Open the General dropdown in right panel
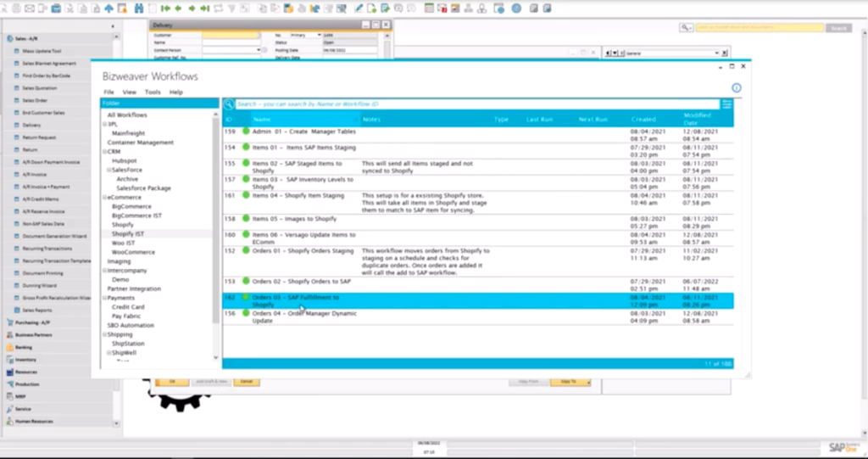Screen dimensions: 868x459 [x=716, y=53]
